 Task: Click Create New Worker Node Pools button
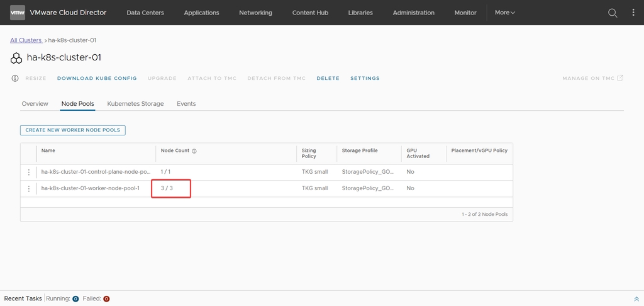(73, 130)
